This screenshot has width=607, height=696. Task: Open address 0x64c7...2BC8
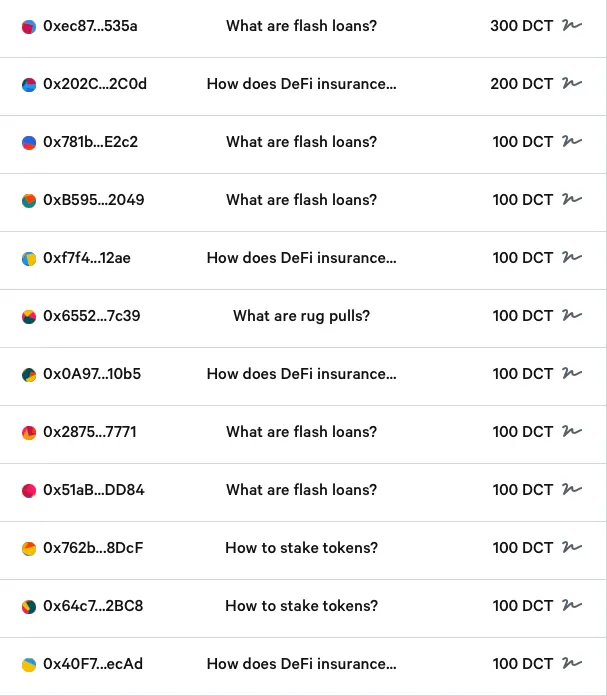(92, 606)
